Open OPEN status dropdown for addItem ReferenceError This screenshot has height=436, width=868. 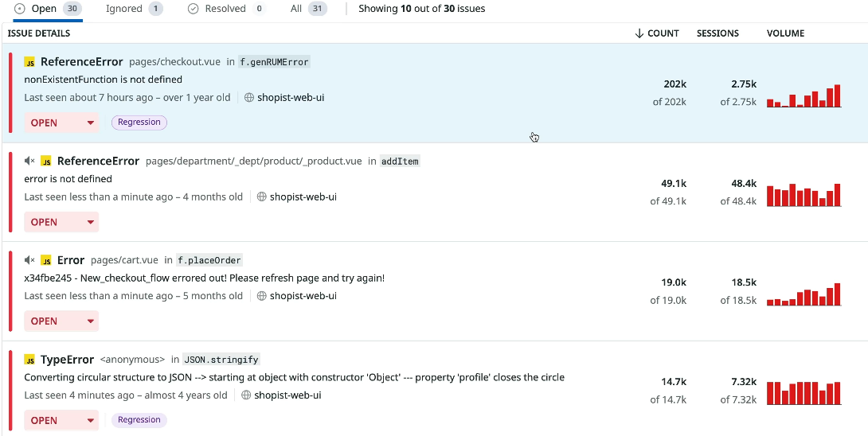(61, 222)
